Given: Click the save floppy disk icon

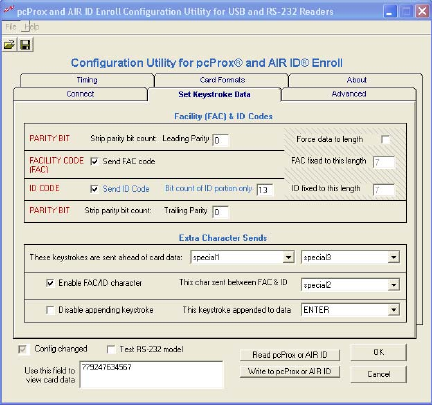Looking at the screenshot, I should pyautogui.click(x=25, y=45).
